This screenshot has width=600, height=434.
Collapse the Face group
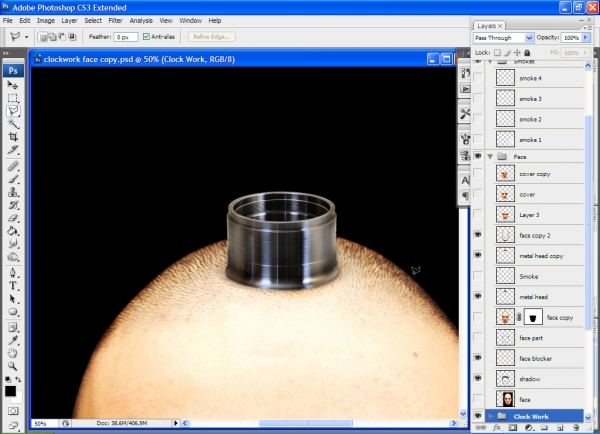pos(490,157)
